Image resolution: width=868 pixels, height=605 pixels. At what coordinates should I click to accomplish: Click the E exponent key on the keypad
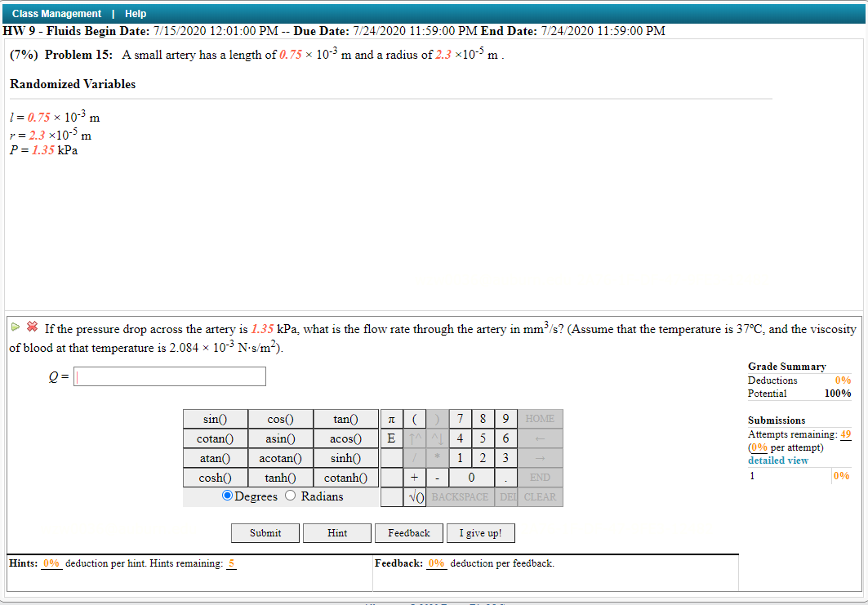(391, 438)
